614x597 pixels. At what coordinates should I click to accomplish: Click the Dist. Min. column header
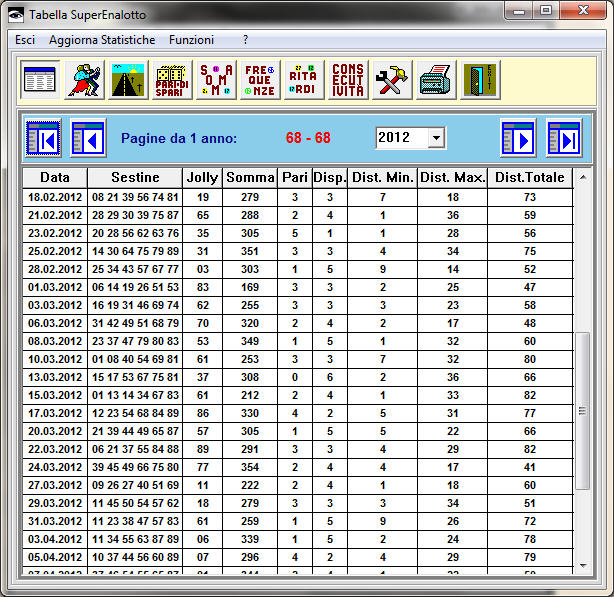(x=383, y=178)
